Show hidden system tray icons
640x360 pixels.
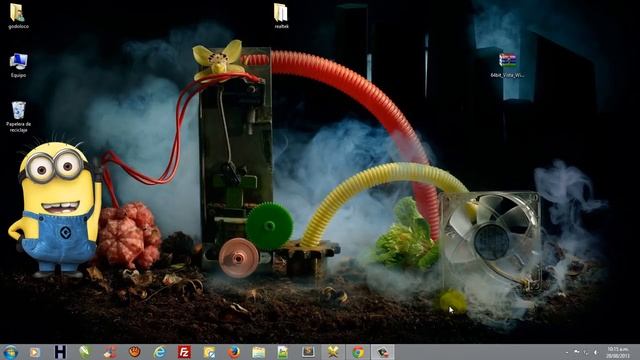pyautogui.click(x=567, y=352)
